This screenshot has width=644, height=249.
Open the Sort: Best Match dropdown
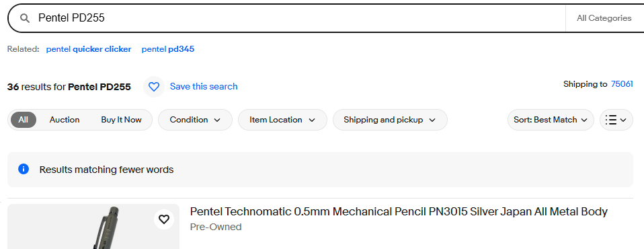(x=551, y=120)
